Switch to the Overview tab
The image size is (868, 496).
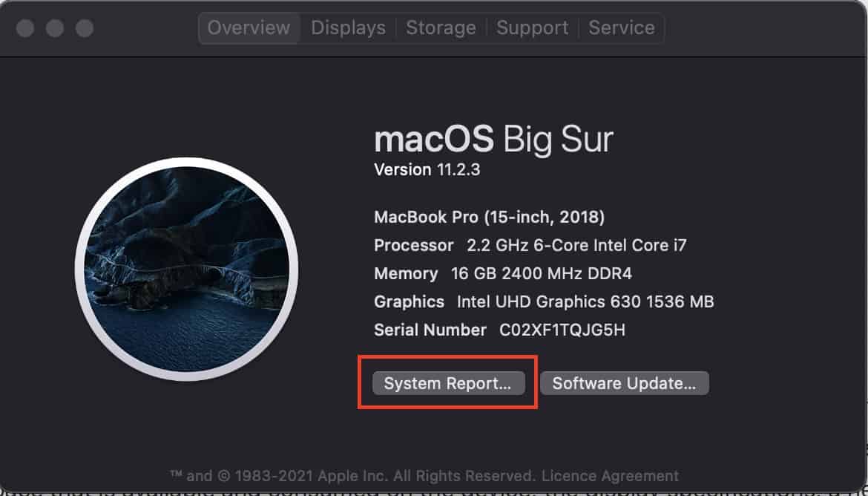click(249, 27)
